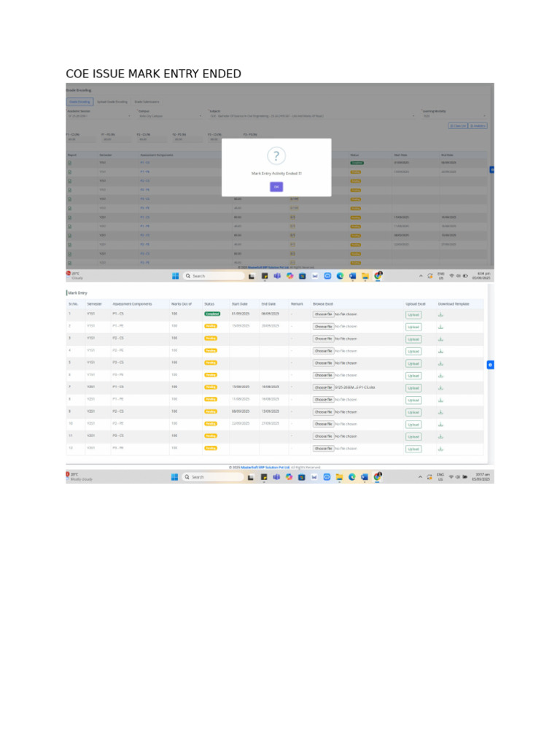Click the clock showing 8:04 pm in the taskbar

coord(481,276)
